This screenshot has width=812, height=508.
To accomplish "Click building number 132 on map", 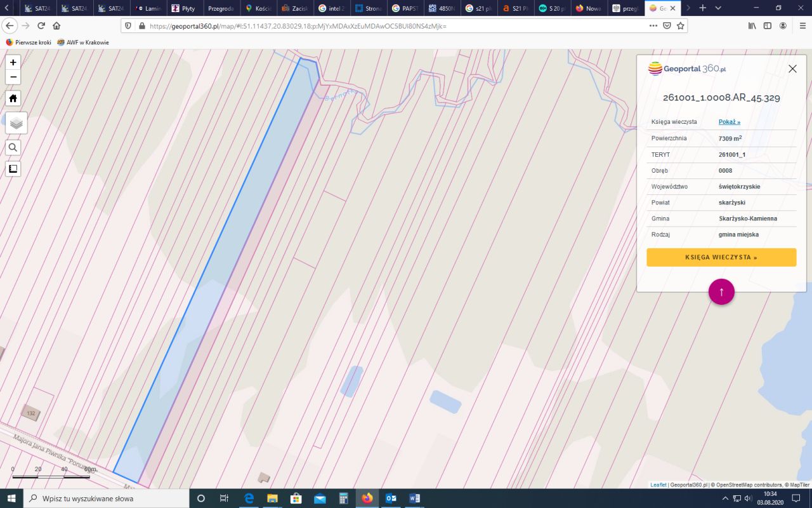I will pos(30,413).
